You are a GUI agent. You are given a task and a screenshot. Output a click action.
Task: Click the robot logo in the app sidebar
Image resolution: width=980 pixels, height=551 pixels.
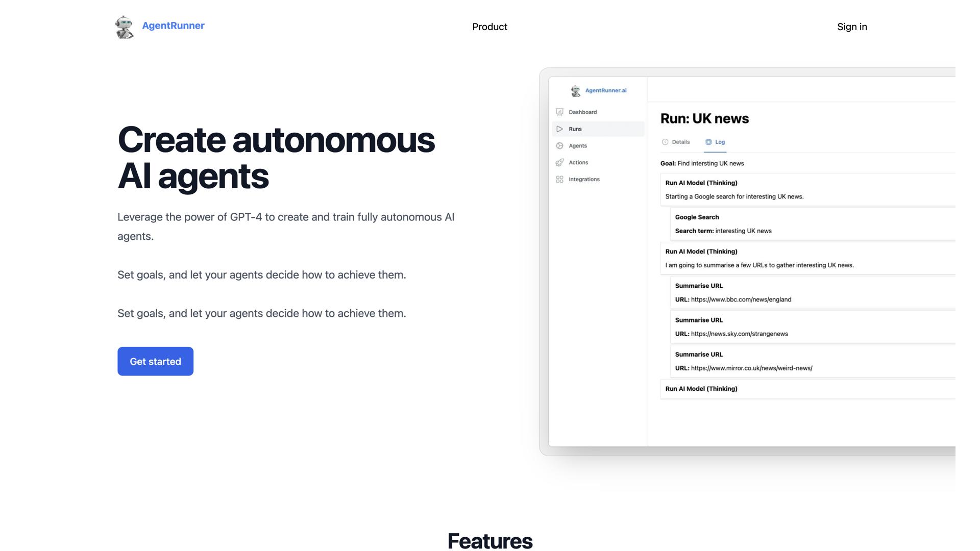point(575,90)
